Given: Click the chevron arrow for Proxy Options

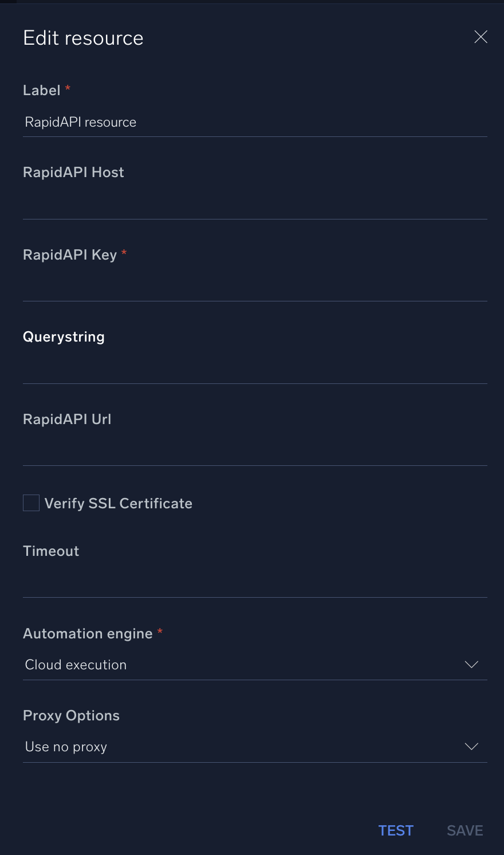Looking at the screenshot, I should pos(471,747).
